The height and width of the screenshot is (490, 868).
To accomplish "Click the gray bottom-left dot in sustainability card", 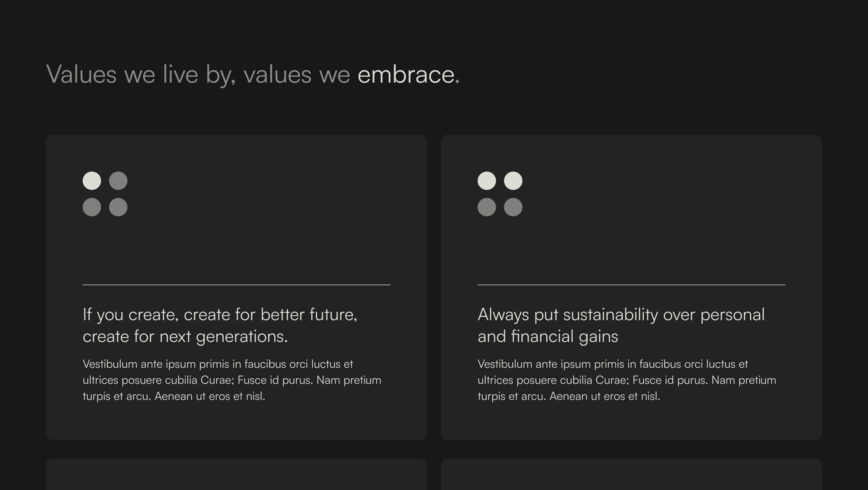I will click(487, 207).
